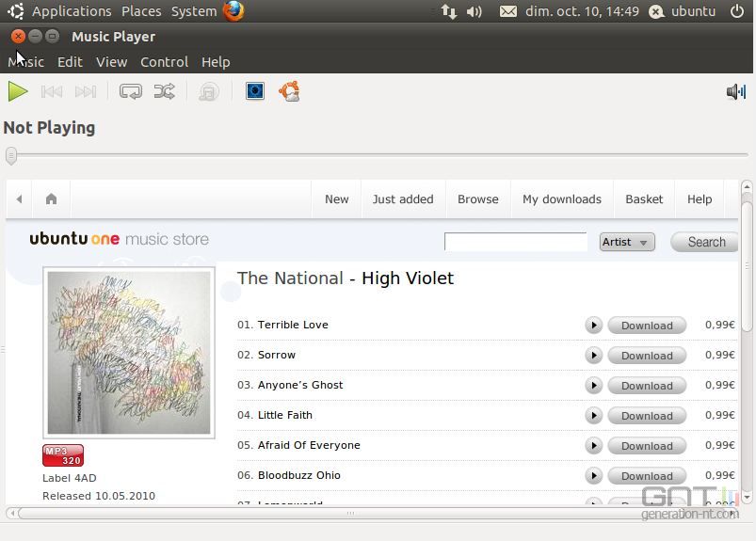Image resolution: width=756 pixels, height=541 pixels.
Task: Open the Edit menu
Action: (x=70, y=62)
